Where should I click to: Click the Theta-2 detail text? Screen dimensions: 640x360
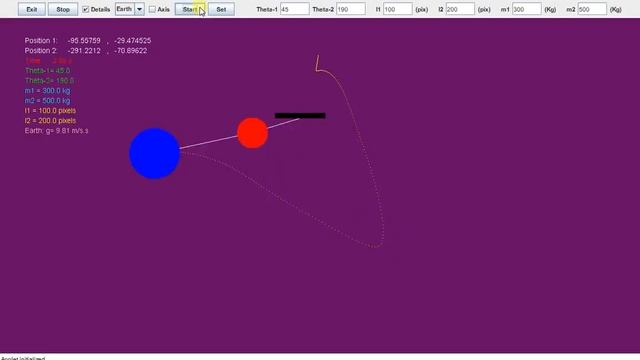click(49, 80)
